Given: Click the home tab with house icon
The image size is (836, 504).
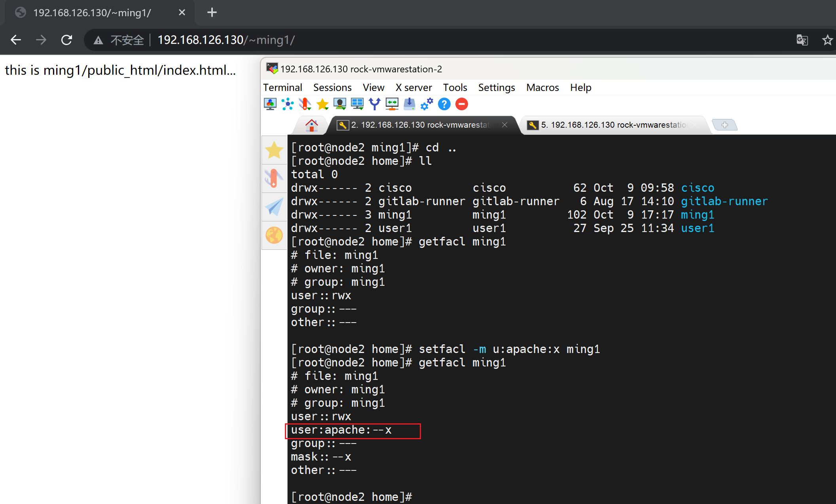Looking at the screenshot, I should (311, 125).
